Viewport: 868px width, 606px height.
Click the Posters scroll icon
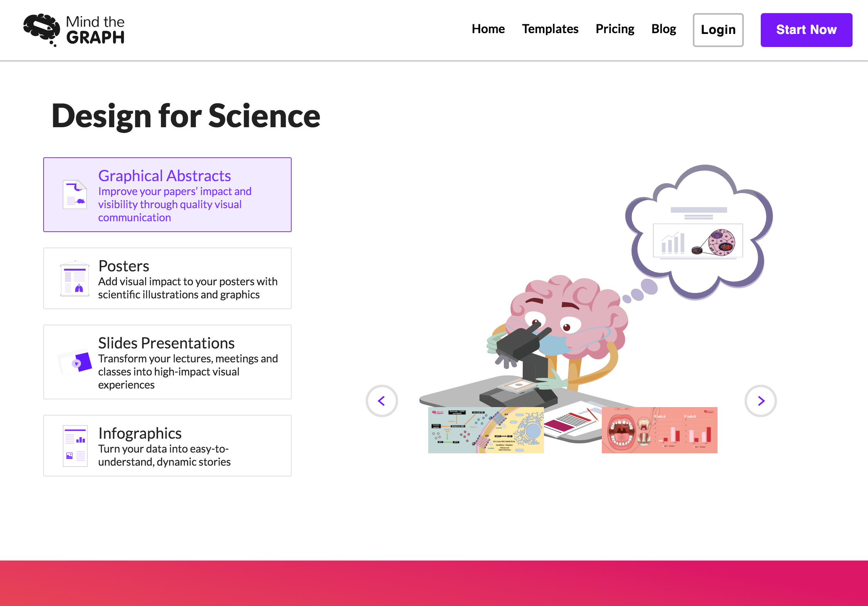75,278
